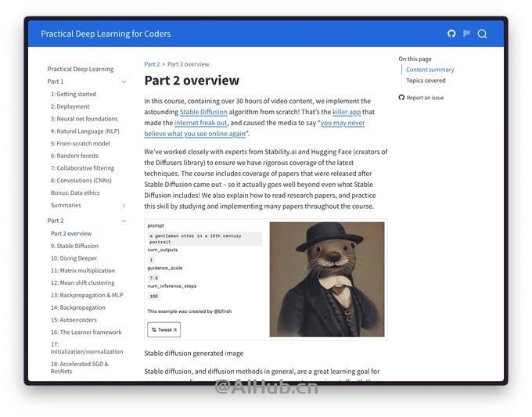Open lesson 9: Stable Diffusion

(x=74, y=246)
